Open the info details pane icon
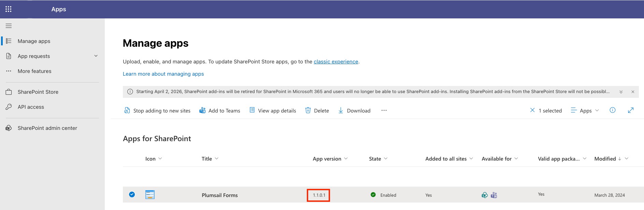Screen dimensions: 644x210 point(613,110)
